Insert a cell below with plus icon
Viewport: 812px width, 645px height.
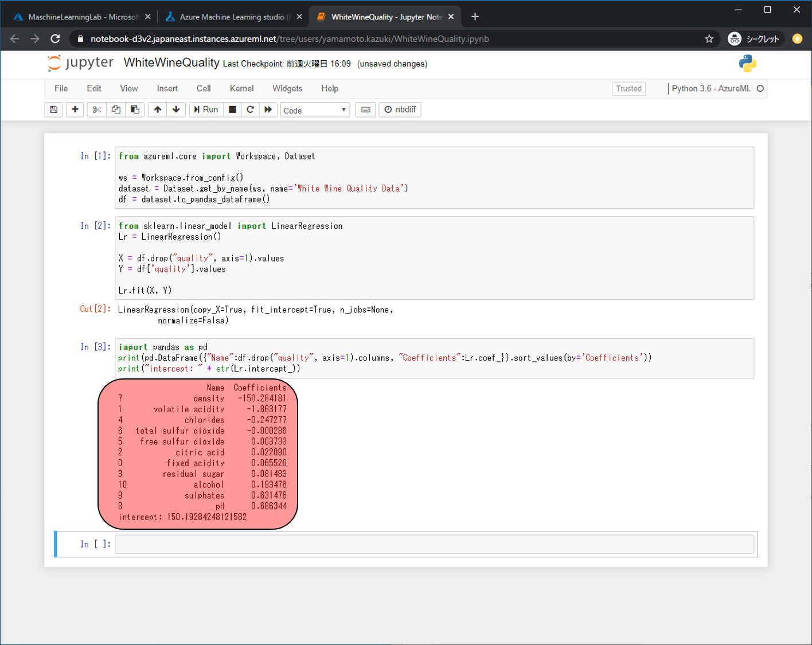tap(75, 110)
